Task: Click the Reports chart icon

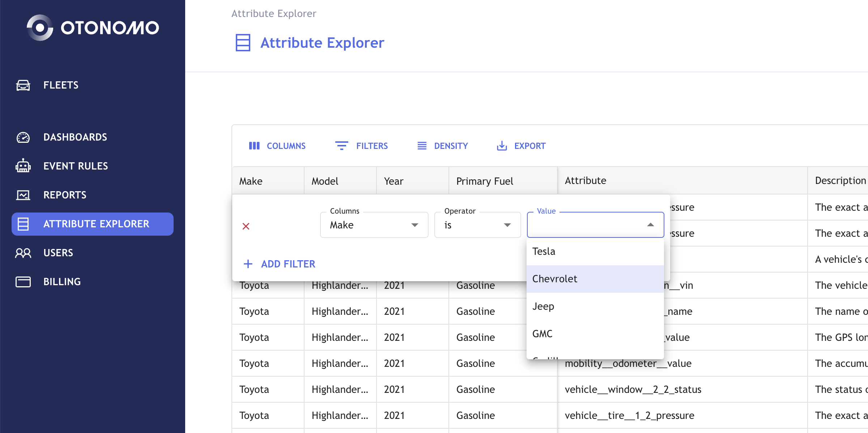Action: click(x=23, y=195)
